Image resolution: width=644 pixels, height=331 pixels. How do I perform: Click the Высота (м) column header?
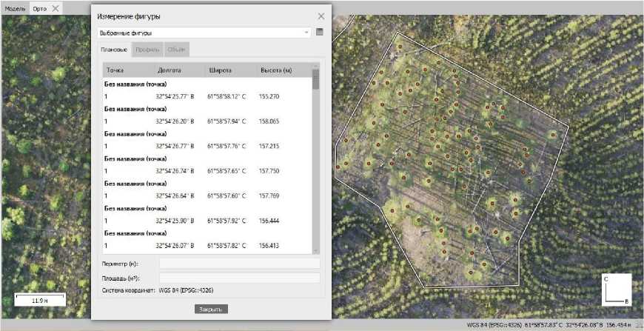[276, 70]
